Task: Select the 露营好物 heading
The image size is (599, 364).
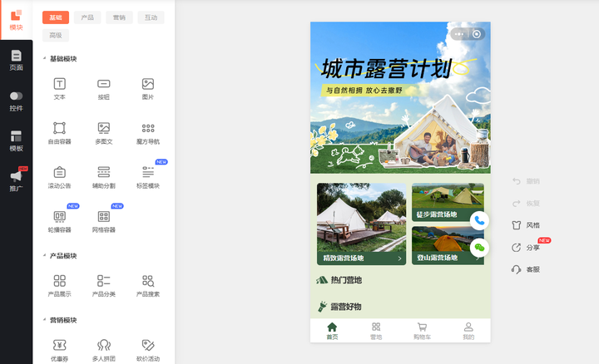Action: (339, 307)
